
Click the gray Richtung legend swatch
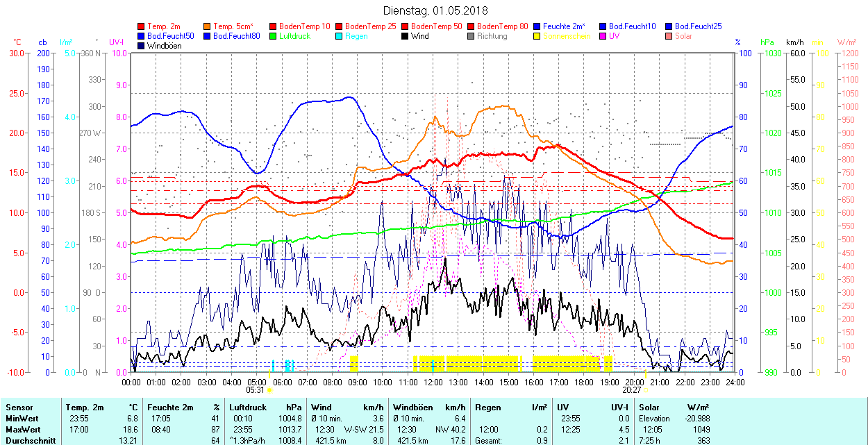[471, 36]
